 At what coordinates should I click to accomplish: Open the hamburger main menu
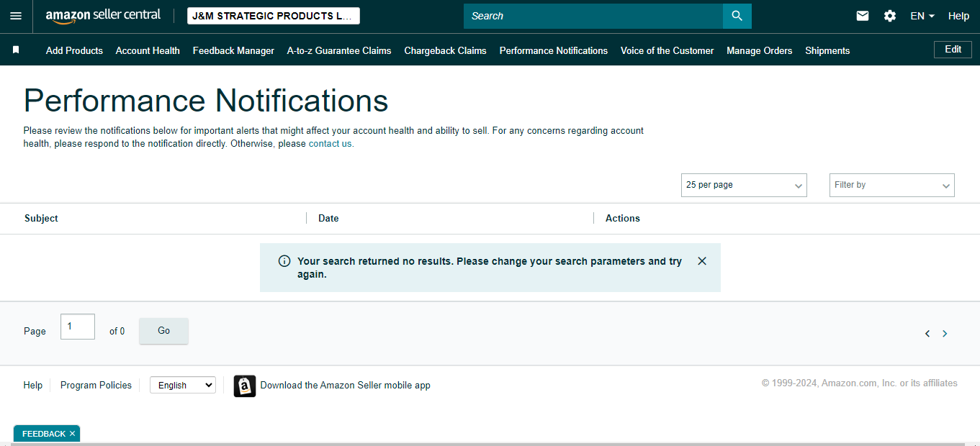[16, 16]
